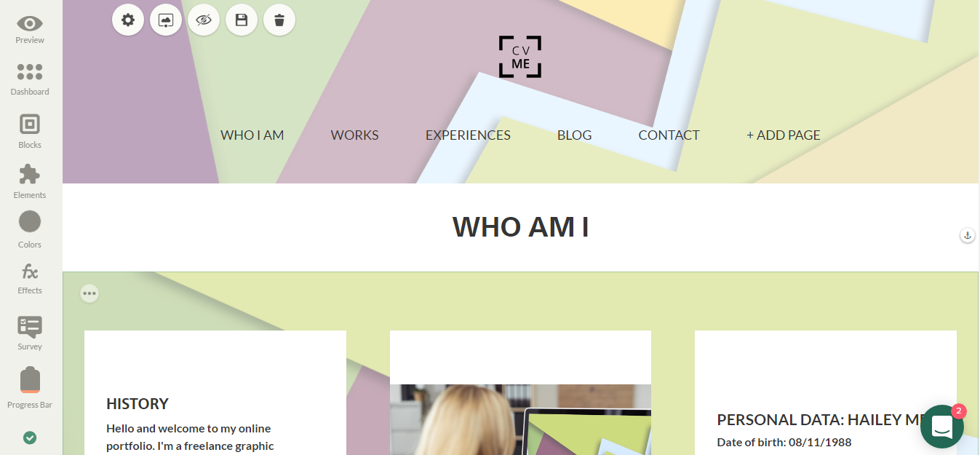Screen dimensions: 980x455
Task: Open the Colors circle swatch
Action: pyautogui.click(x=30, y=221)
